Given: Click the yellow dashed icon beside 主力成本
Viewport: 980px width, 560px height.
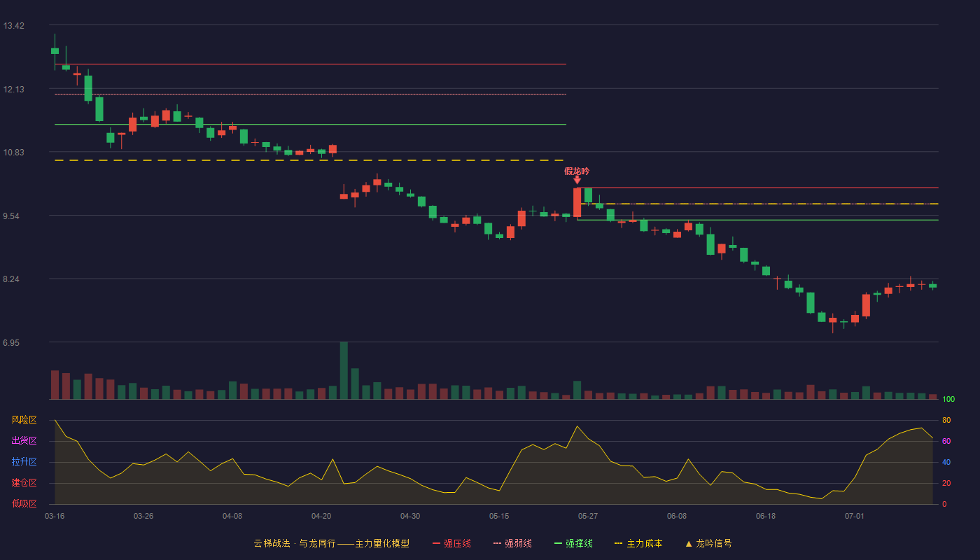Looking at the screenshot, I should pos(618,543).
